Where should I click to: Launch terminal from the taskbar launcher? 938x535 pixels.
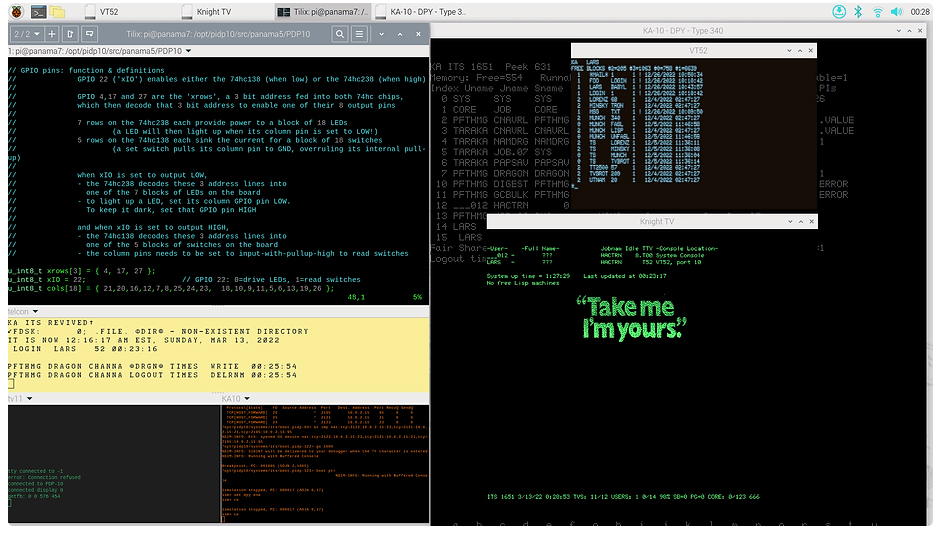(38, 11)
